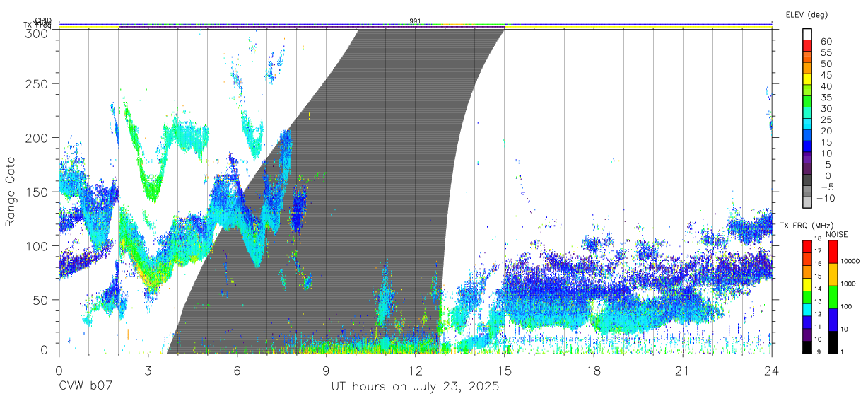Click NOISE legend value '10000'
868x401 pixels.
point(850,261)
